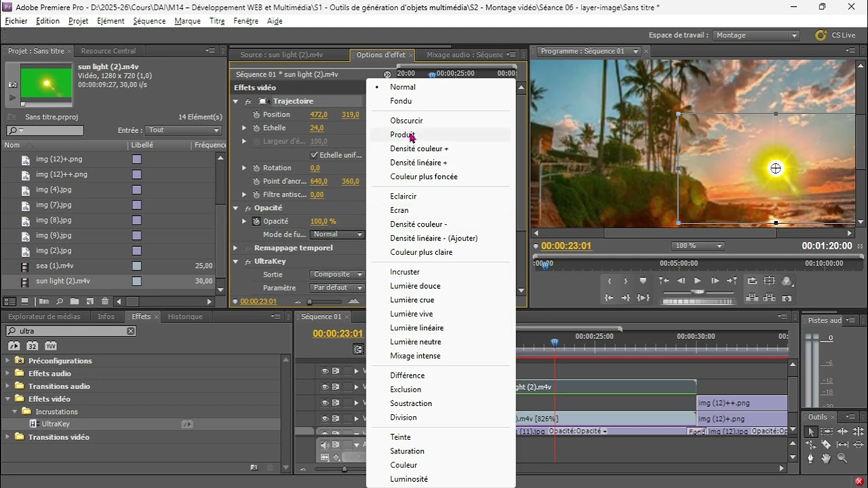868x488 pixels.
Task: Filter effects by YUV icon
Action: (51, 346)
